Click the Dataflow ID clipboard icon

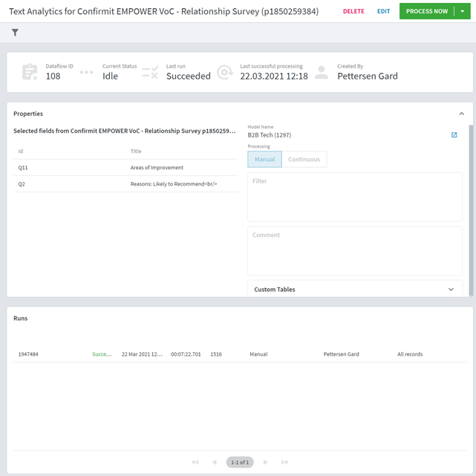tap(30, 72)
